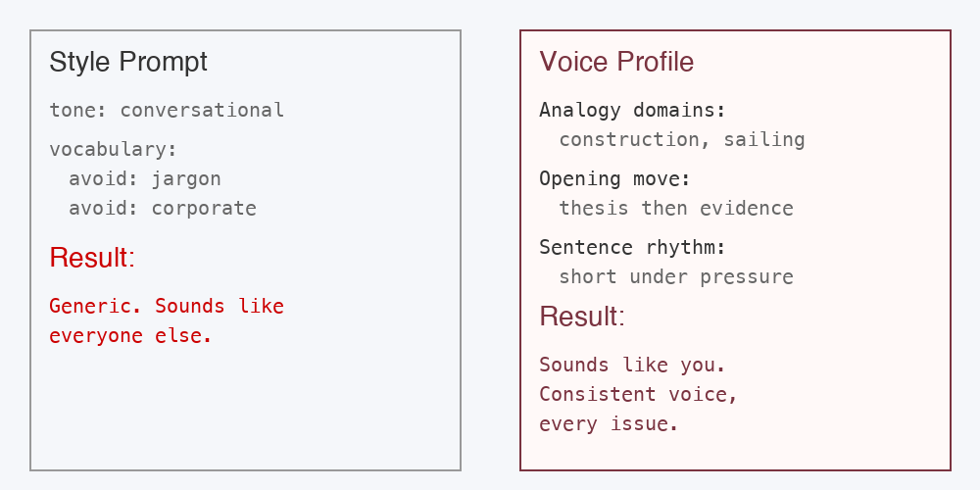The width and height of the screenshot is (980, 490).
Task: Click the "short under pressure" value
Action: tap(676, 276)
